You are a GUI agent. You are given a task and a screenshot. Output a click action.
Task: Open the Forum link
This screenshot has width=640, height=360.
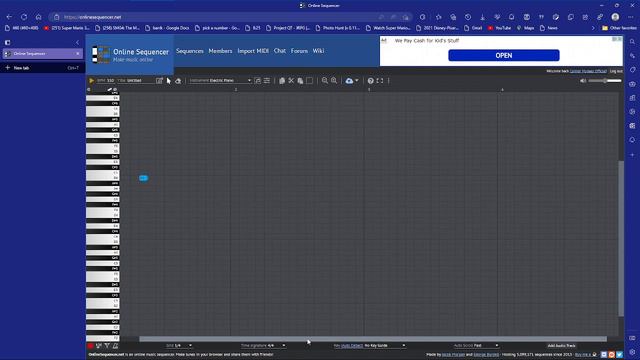299,51
